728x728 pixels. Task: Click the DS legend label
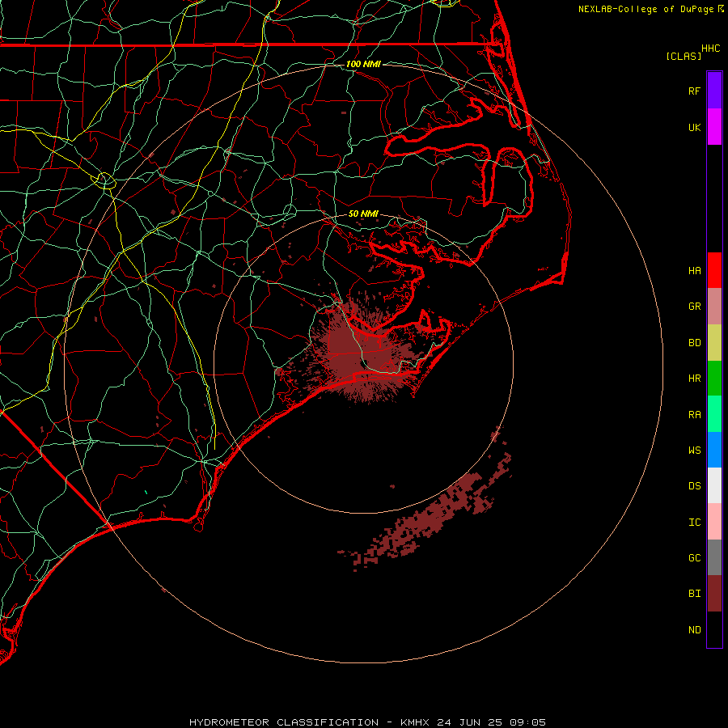tap(694, 486)
